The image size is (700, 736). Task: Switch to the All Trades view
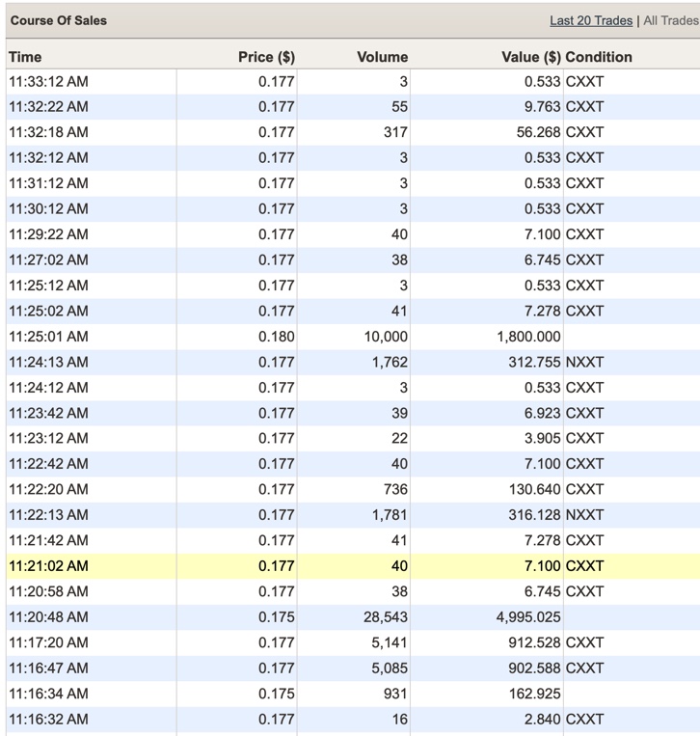[670, 20]
